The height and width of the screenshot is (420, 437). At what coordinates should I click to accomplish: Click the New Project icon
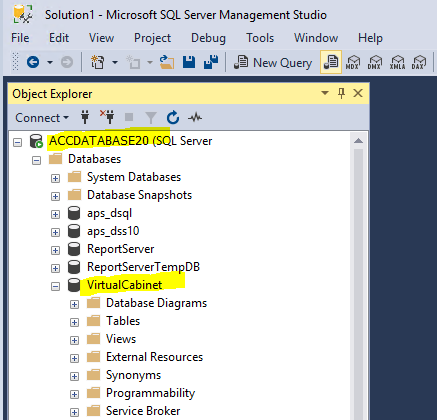[x=98, y=62]
